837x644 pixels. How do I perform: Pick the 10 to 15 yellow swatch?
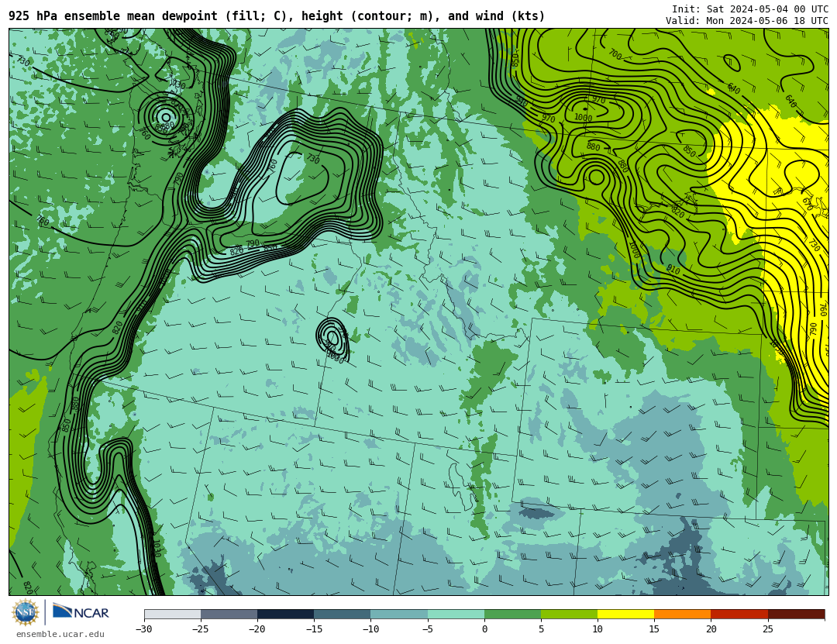pyautogui.click(x=625, y=615)
